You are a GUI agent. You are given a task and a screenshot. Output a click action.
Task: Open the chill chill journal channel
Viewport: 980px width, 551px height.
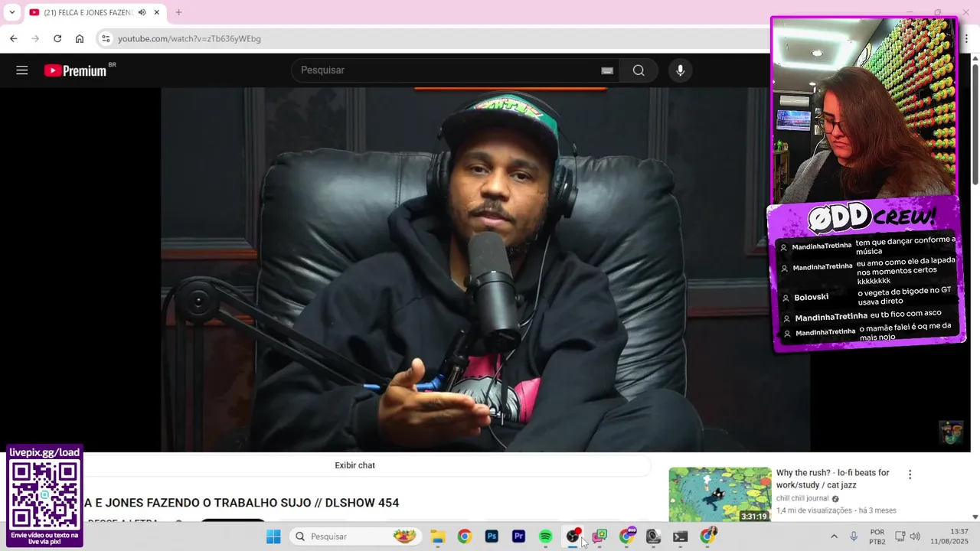(802, 498)
